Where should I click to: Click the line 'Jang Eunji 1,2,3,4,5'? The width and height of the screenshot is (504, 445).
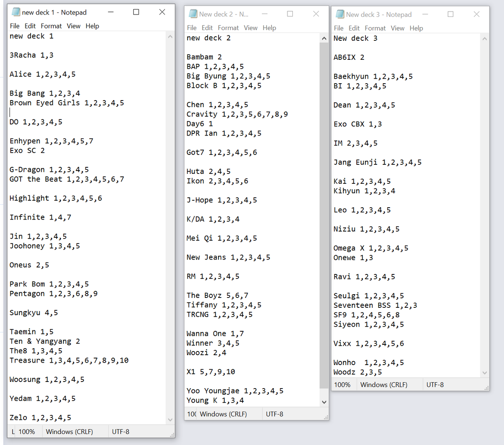tap(378, 162)
